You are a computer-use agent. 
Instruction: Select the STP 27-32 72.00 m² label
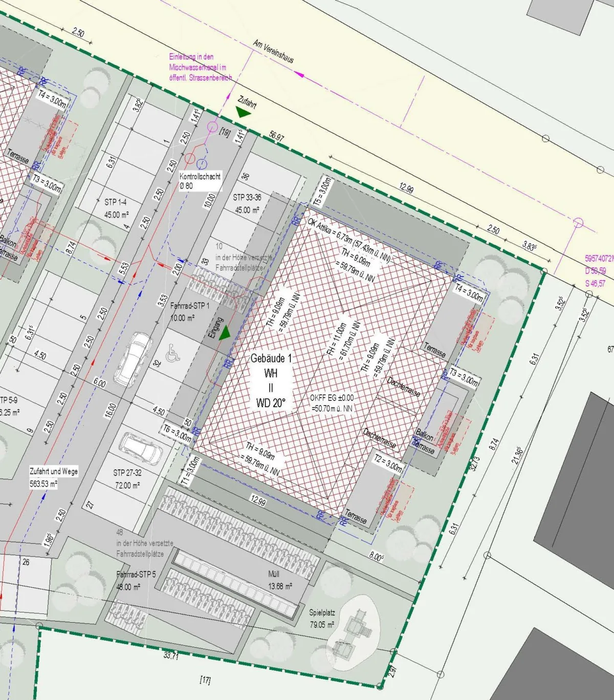(127, 479)
